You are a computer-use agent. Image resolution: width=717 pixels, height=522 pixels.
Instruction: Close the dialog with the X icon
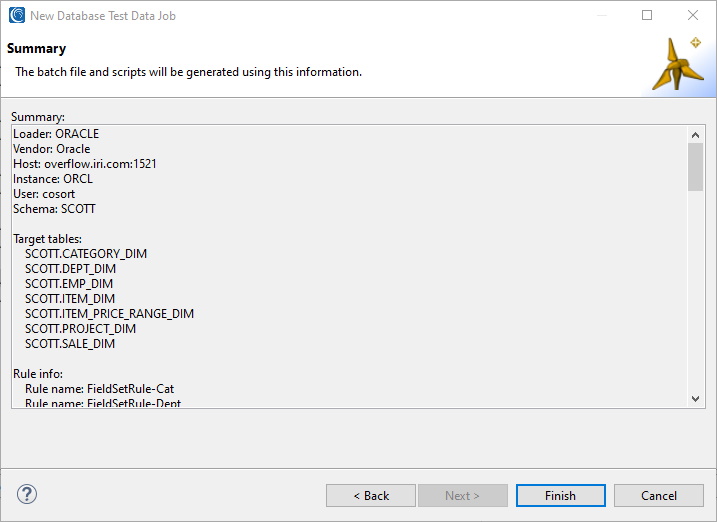693,15
